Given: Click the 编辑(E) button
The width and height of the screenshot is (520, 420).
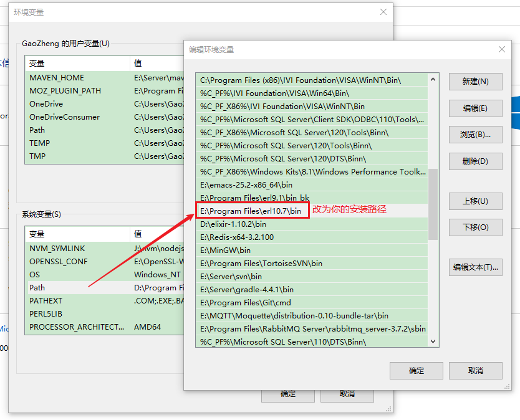Looking at the screenshot, I should point(475,108).
